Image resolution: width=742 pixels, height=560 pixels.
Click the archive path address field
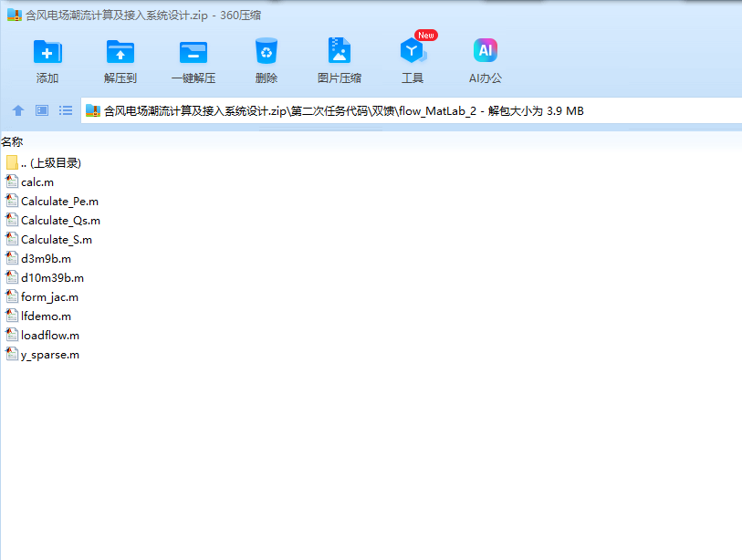click(411, 110)
